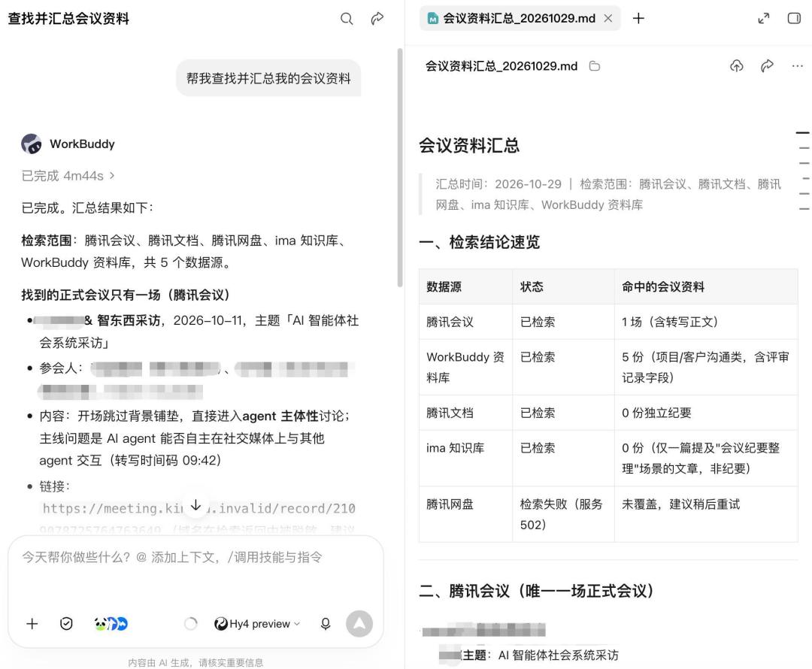
Task: Open the document more options menu
Action: 798,65
